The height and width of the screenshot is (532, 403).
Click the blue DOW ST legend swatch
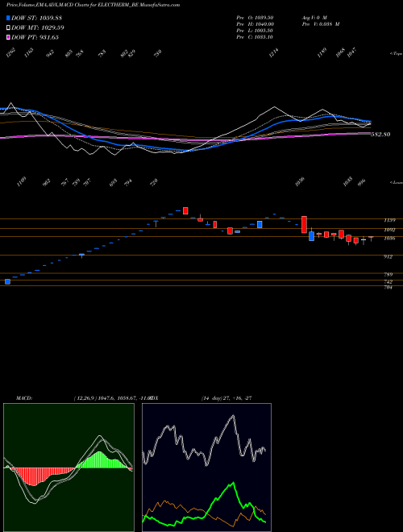(x=8, y=18)
